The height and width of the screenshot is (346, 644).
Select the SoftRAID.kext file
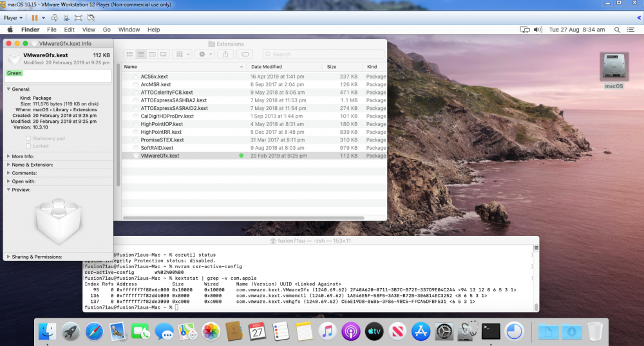coord(156,147)
